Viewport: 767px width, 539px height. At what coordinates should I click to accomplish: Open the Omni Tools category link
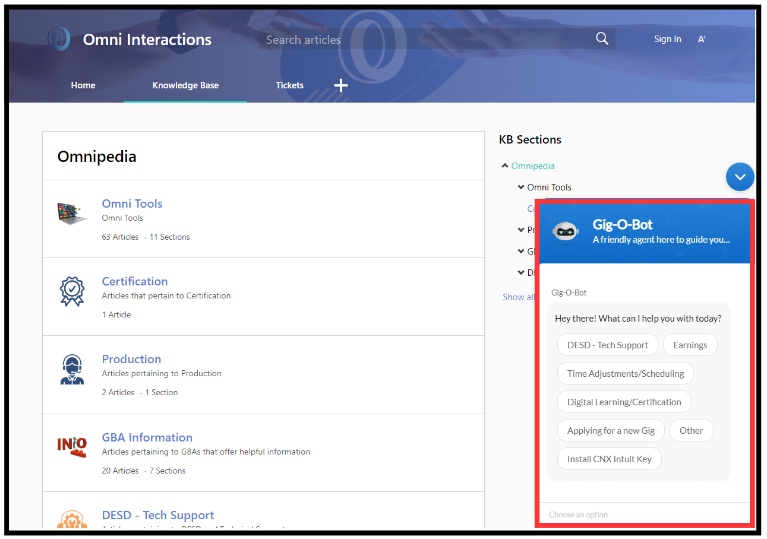click(x=132, y=203)
